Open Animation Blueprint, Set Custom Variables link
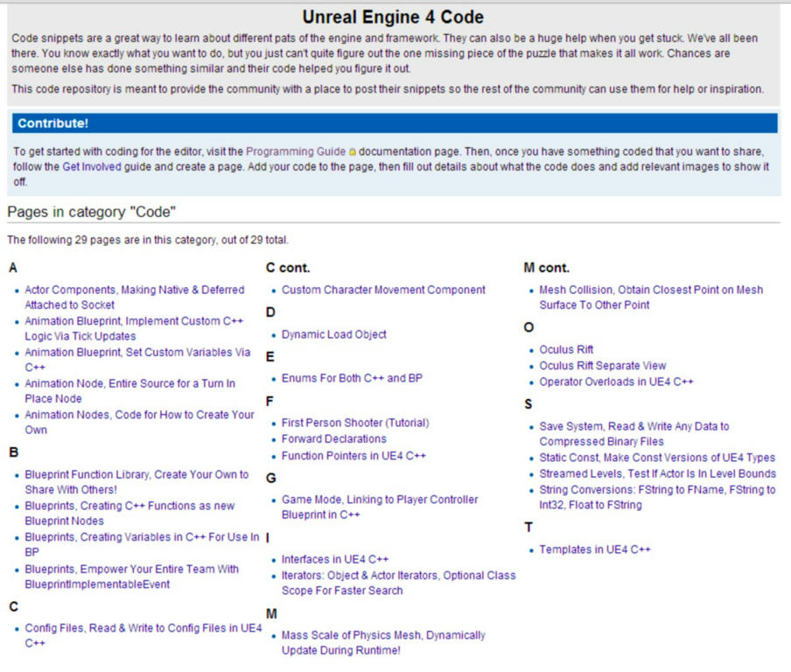 click(x=137, y=360)
